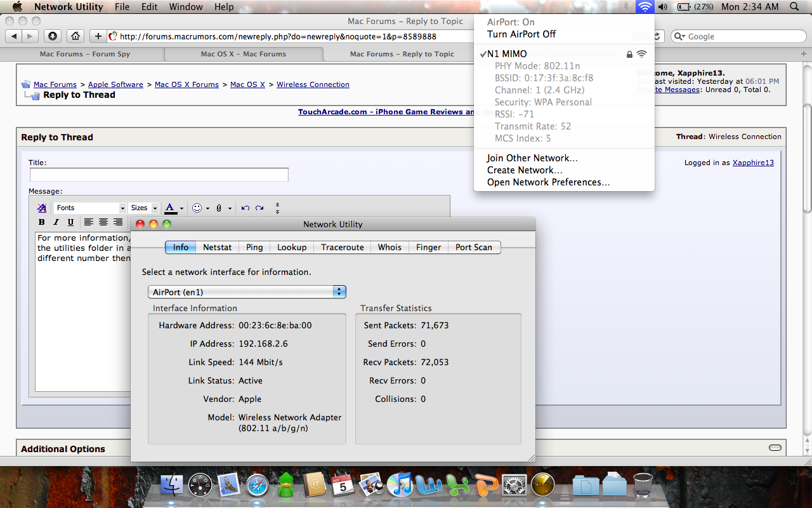Toggle underline in the message editor
Image resolution: width=812 pixels, height=508 pixels.
click(x=70, y=222)
